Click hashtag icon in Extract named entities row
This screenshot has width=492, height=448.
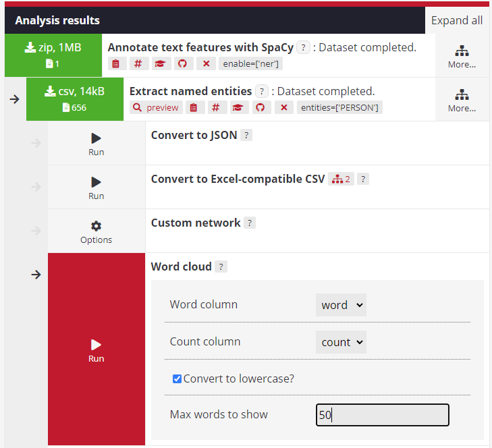[x=217, y=107]
